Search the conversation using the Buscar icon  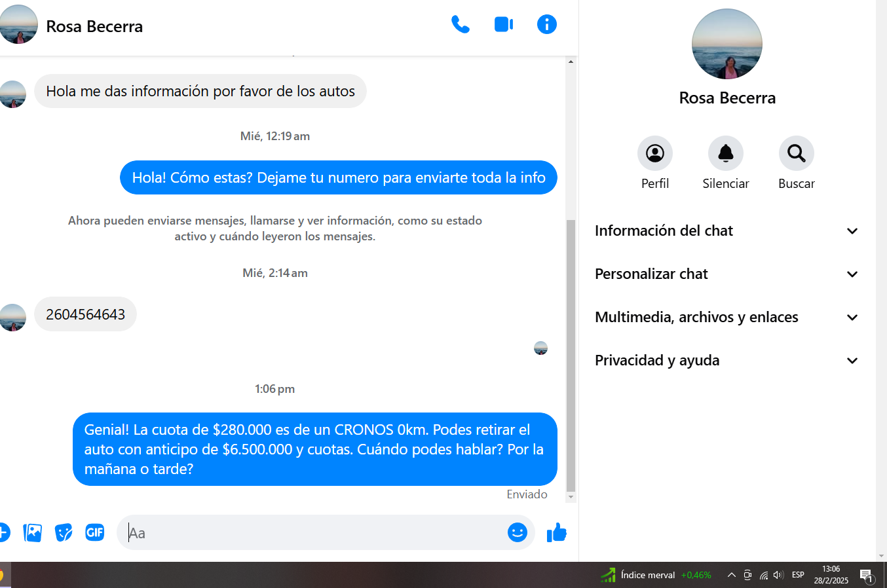(796, 153)
